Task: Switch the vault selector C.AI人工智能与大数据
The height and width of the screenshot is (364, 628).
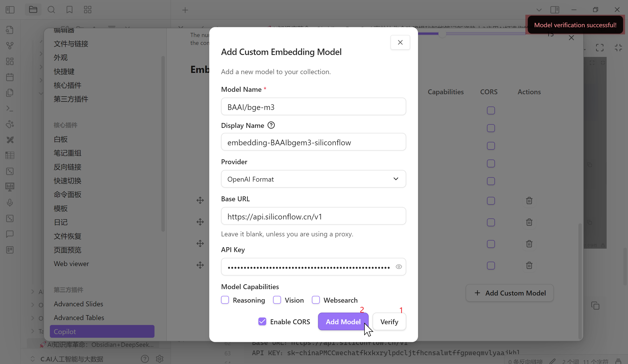Action: pyautogui.click(x=72, y=359)
